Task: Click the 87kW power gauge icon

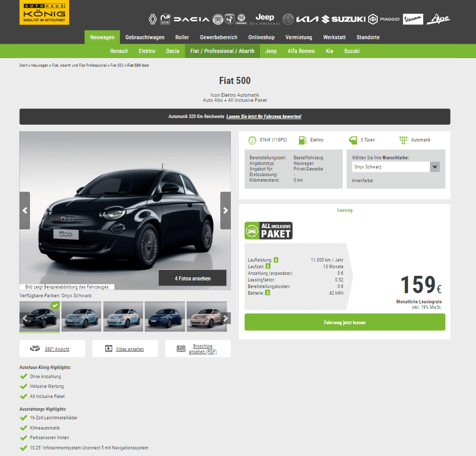Action: pos(252,140)
